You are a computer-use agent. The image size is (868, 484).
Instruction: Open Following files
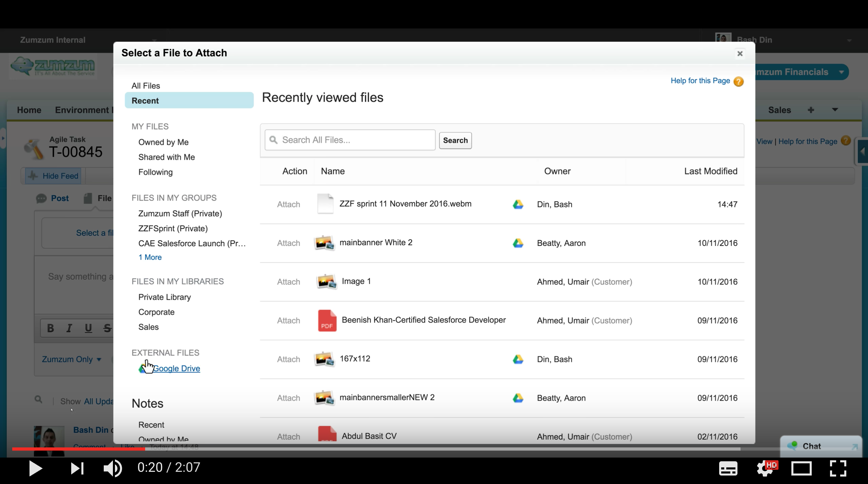155,172
